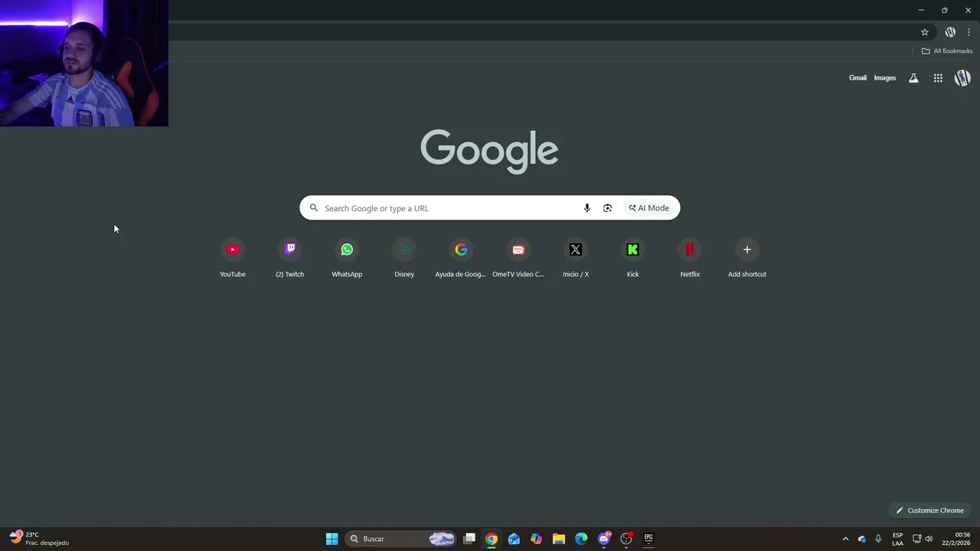Open the Disney shortcut
This screenshot has height=551, width=980.
[x=404, y=259]
